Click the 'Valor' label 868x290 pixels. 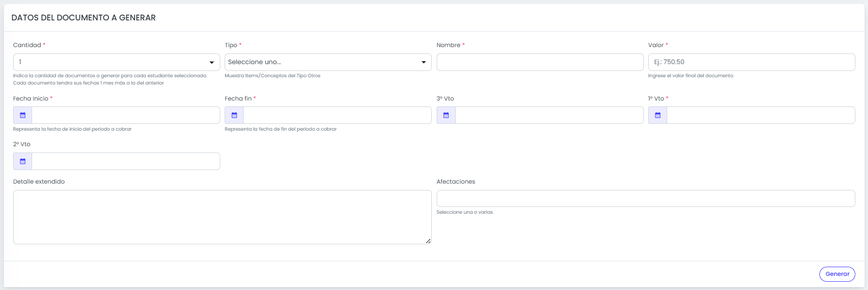pyautogui.click(x=656, y=45)
